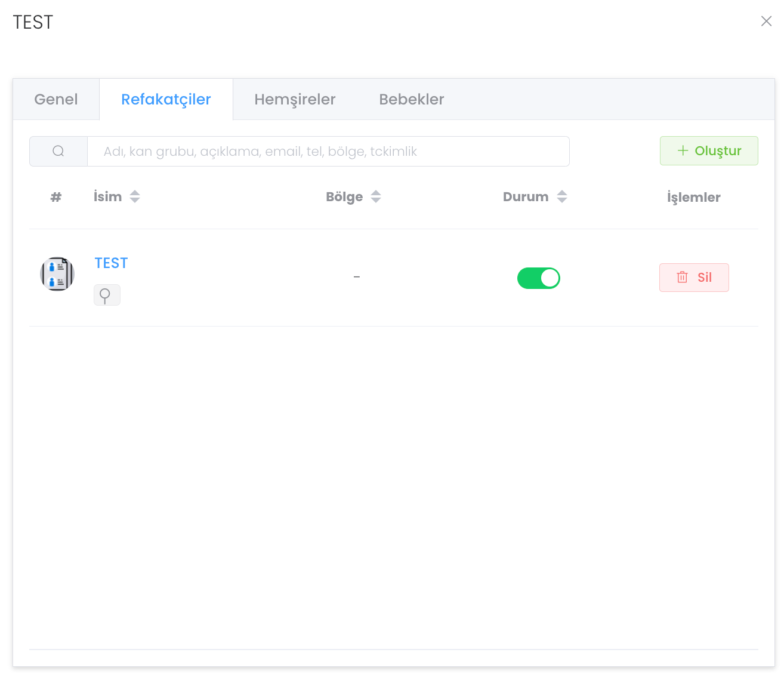This screenshot has height=677, width=784.
Task: Open the Hemşireler tab
Action: 295,99
